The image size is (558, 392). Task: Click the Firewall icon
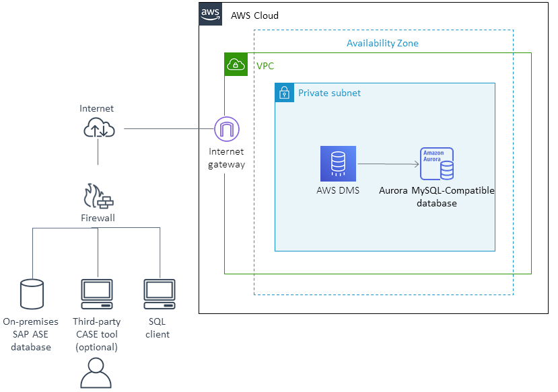(97, 197)
